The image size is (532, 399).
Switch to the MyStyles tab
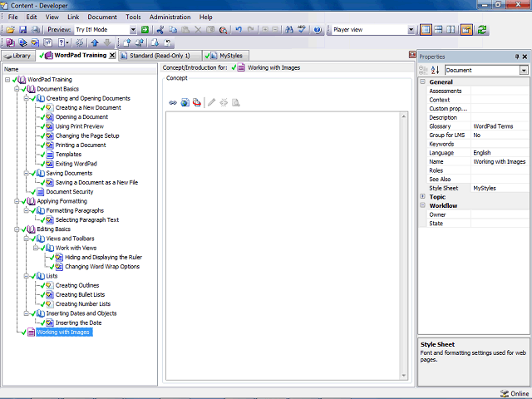tap(226, 56)
